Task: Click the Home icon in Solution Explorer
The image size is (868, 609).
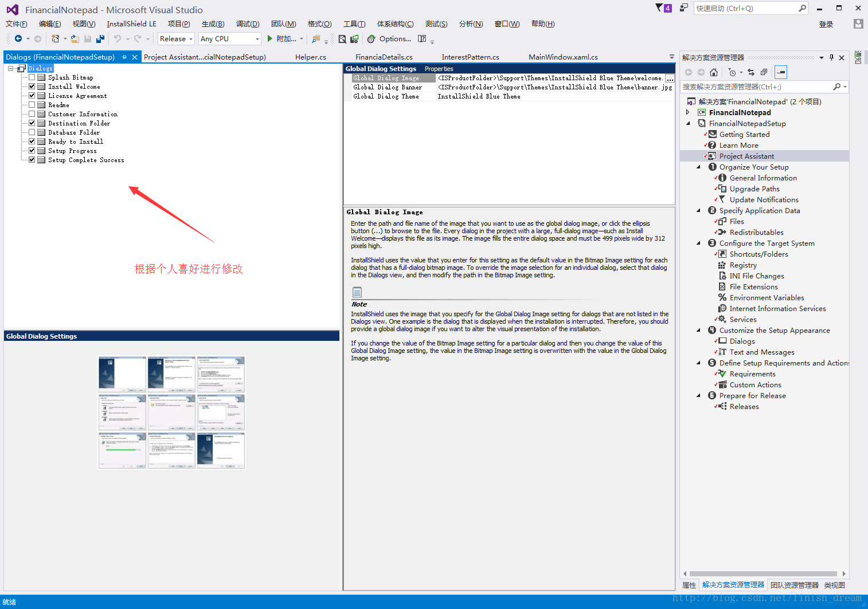Action: 714,72
